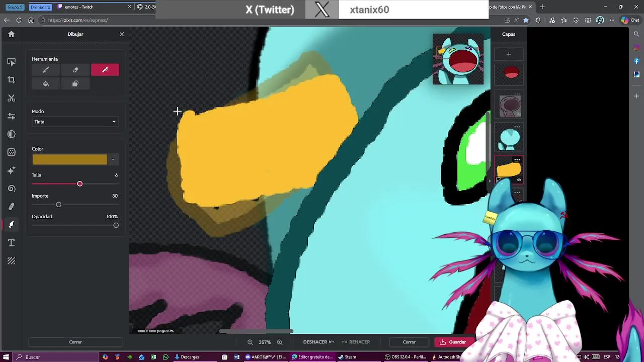Click the Guardar save button
Screen dimensions: 644x362
click(453, 342)
